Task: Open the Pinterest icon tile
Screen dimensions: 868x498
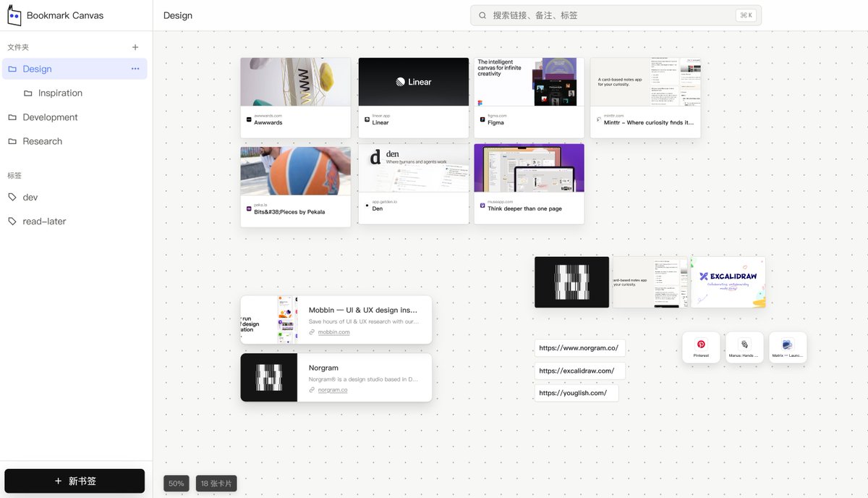Action: 701,347
